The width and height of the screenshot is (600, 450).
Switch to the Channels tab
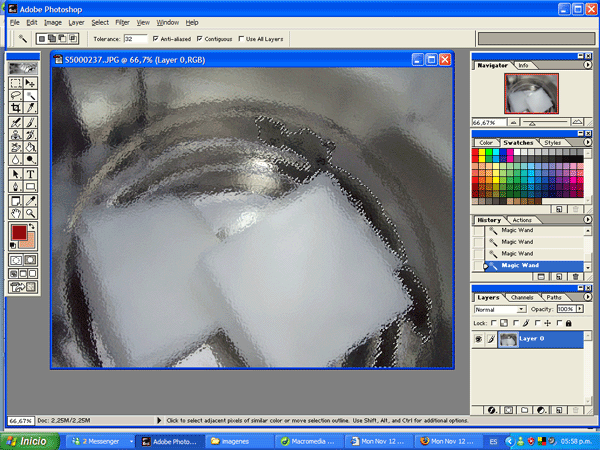coord(522,297)
